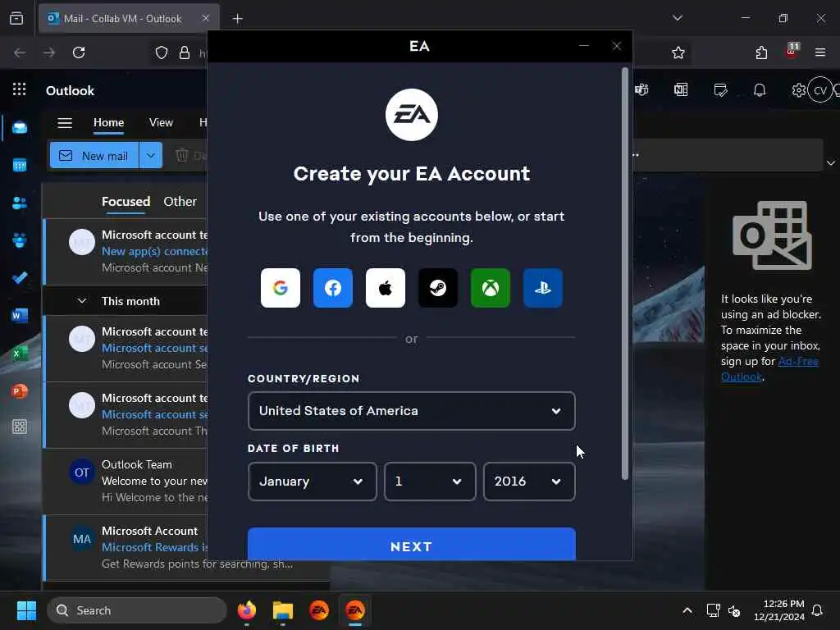Open Firefox tracking protection shield
The image size is (840, 630).
point(162,52)
